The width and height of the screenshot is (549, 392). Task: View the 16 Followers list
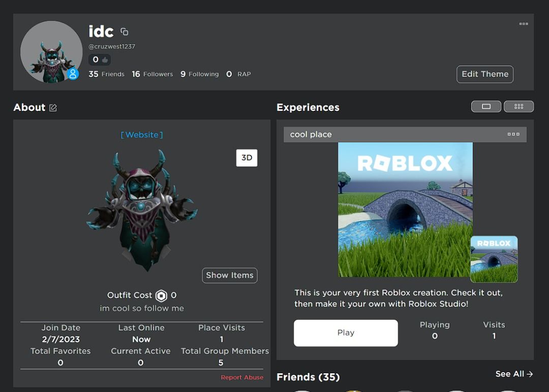[x=152, y=74]
